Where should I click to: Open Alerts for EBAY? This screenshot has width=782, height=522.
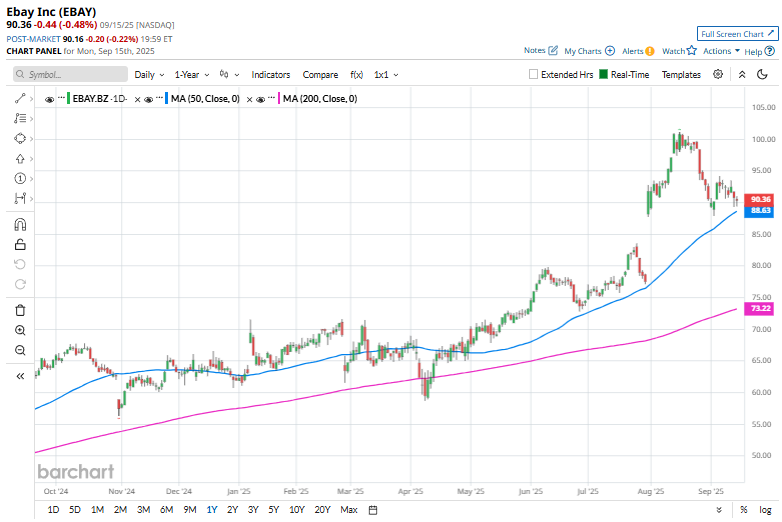pyautogui.click(x=638, y=51)
